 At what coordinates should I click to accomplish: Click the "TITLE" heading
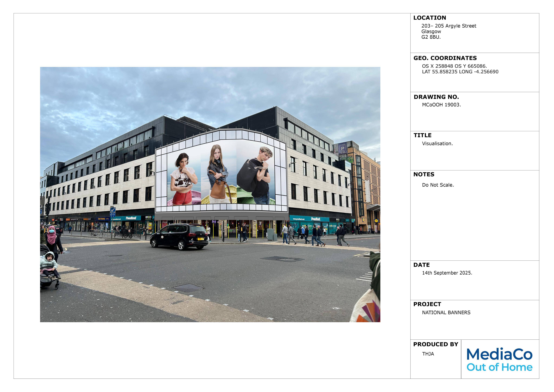[x=423, y=135]
